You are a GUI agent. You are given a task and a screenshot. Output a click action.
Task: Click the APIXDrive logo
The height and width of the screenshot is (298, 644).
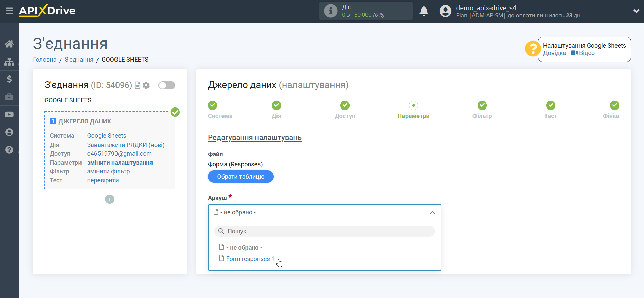[47, 11]
